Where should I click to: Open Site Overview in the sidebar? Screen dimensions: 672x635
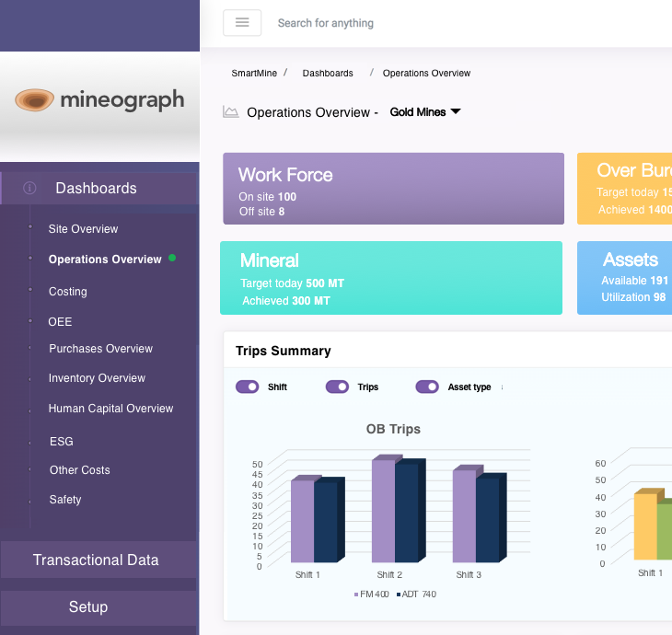click(x=83, y=228)
